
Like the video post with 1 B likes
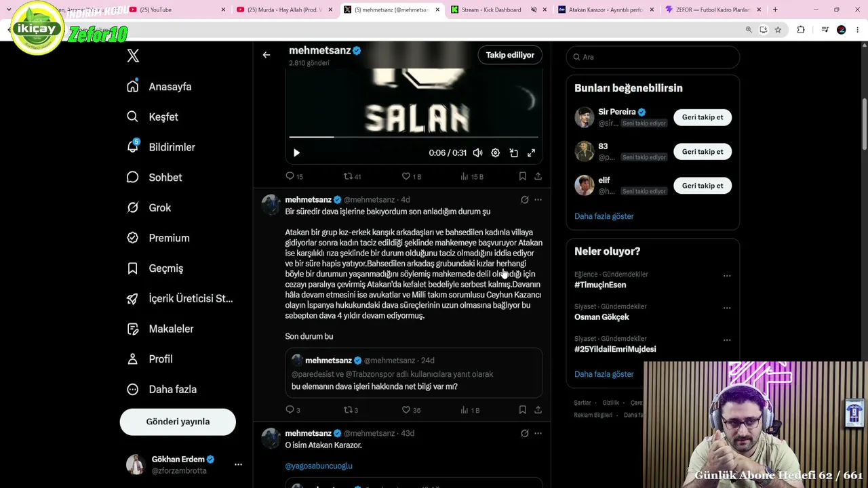(x=411, y=176)
